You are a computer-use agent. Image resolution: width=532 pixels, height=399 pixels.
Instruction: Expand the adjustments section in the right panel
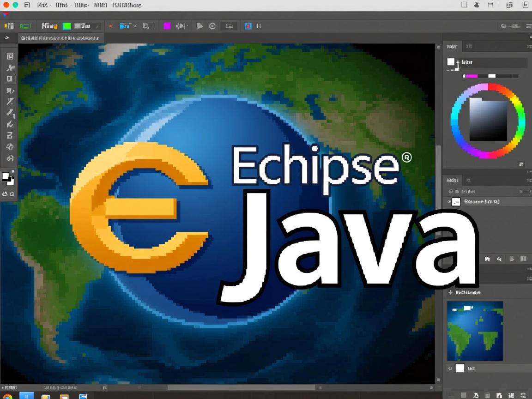coord(450,292)
